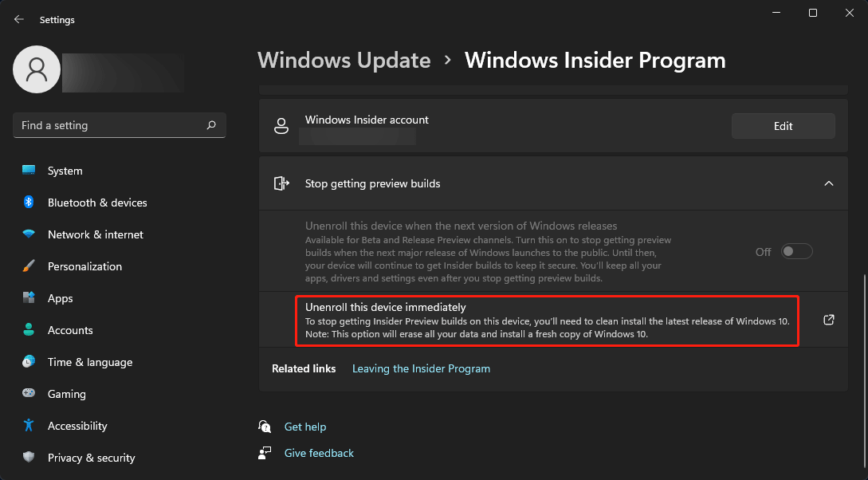Maximize the Settings window
This screenshot has height=480, width=868.
coord(813,13)
